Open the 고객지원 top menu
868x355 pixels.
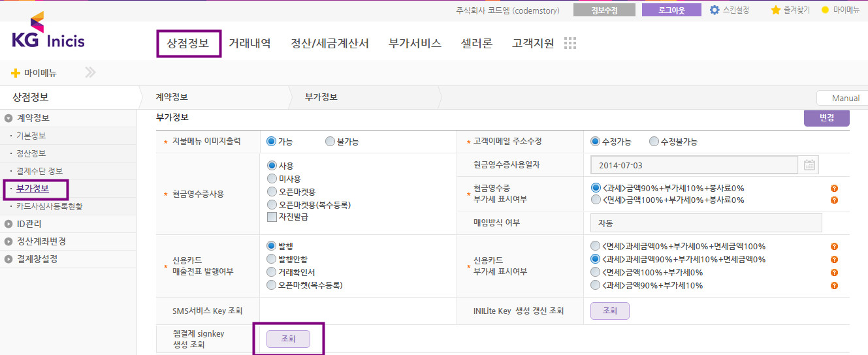533,44
